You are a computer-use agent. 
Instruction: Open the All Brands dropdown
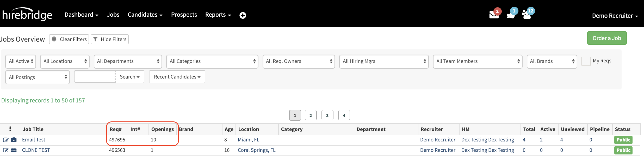click(x=552, y=61)
